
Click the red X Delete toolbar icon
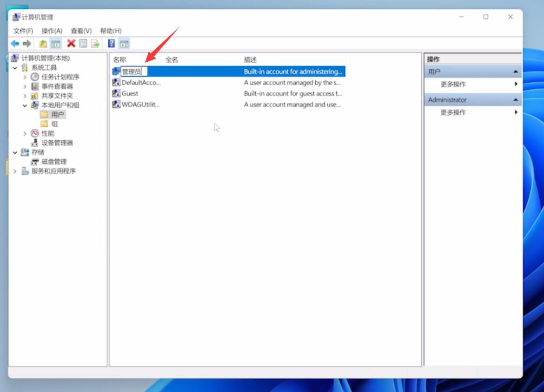tap(71, 44)
